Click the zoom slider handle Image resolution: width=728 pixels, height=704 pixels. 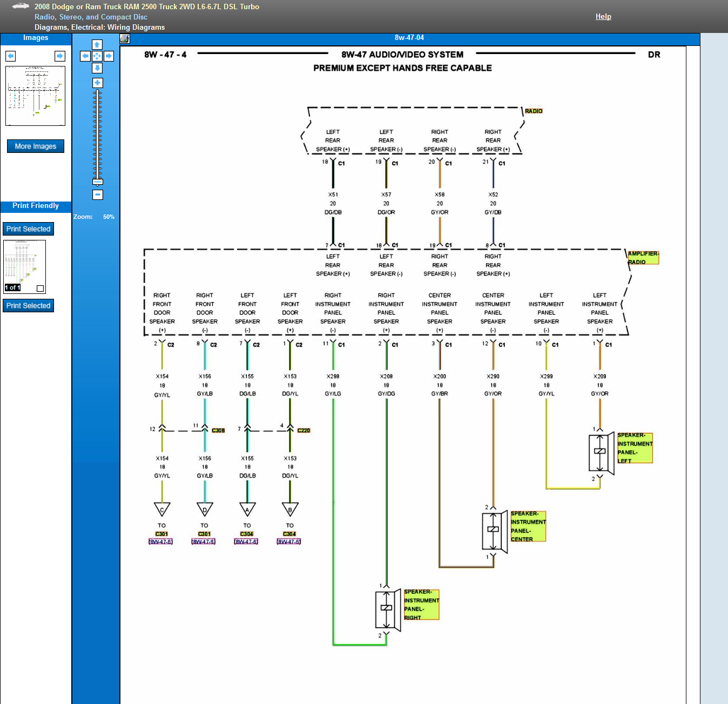(97, 182)
